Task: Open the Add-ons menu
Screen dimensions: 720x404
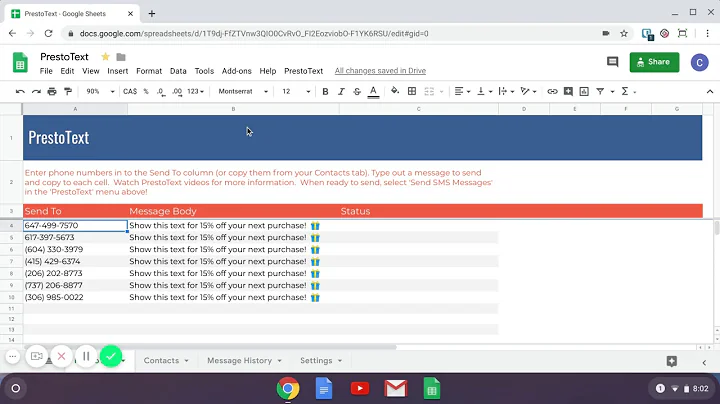Action: coord(236,71)
